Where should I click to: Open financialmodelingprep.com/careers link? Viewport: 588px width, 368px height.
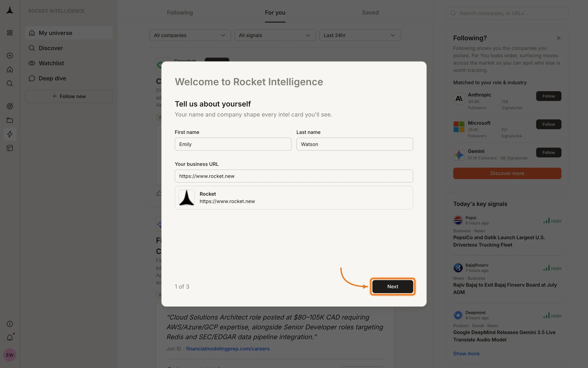(x=228, y=349)
